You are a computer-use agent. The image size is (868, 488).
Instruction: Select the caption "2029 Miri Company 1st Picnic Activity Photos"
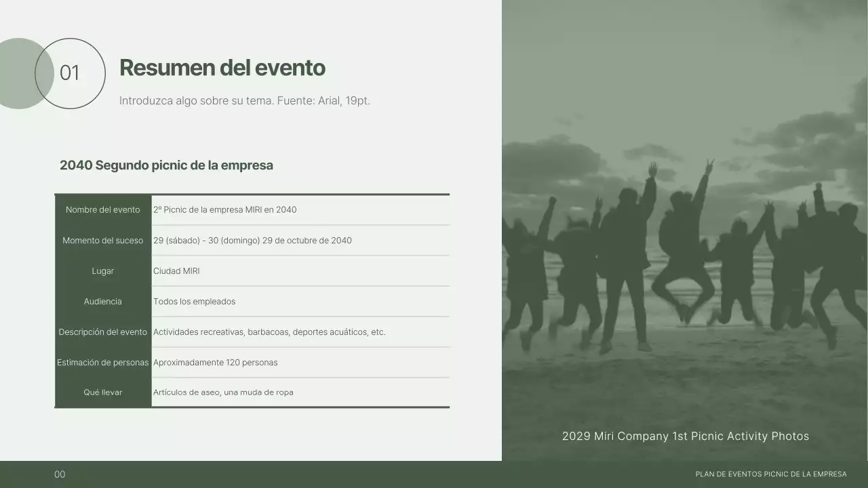[686, 436]
